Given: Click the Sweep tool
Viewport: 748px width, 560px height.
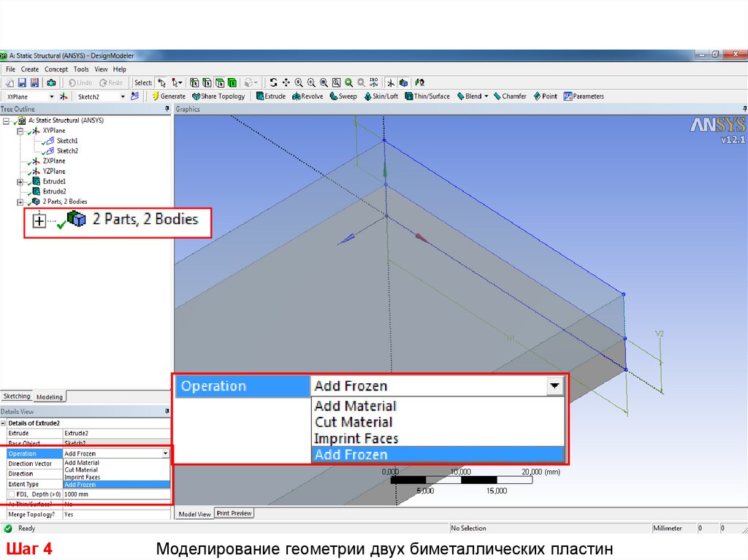Looking at the screenshot, I should pyautogui.click(x=343, y=96).
